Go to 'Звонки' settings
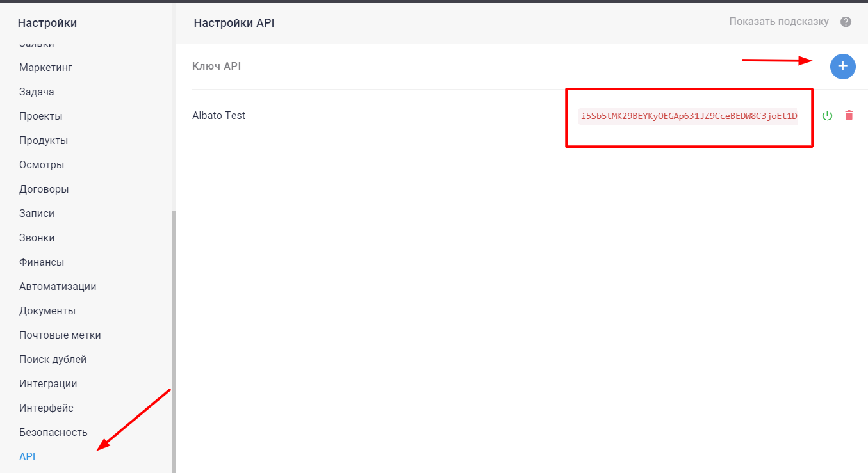The image size is (868, 473). click(37, 238)
